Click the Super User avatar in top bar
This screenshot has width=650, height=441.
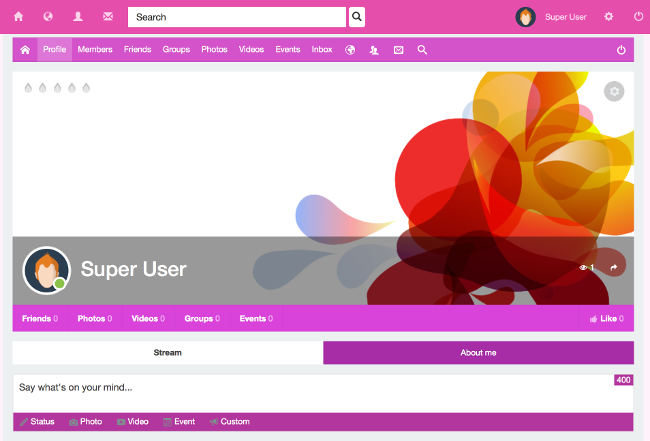[x=525, y=17]
